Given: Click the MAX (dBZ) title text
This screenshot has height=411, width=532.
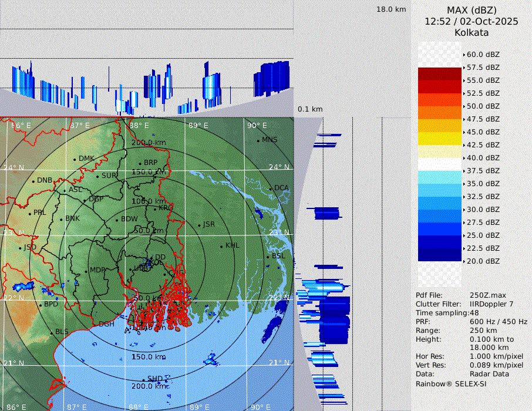Looking at the screenshot, I should click(x=472, y=10).
